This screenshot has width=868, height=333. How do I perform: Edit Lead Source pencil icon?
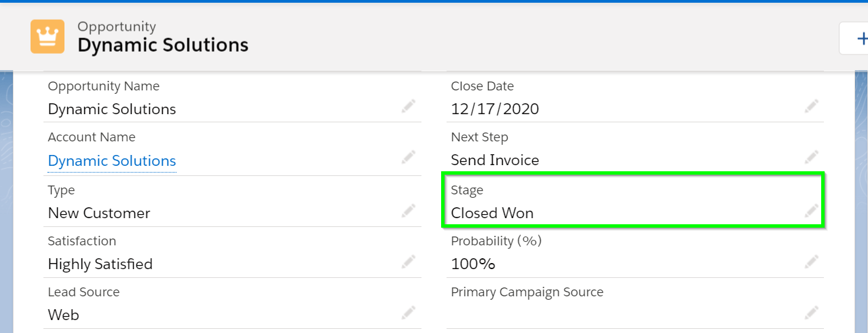tap(408, 313)
